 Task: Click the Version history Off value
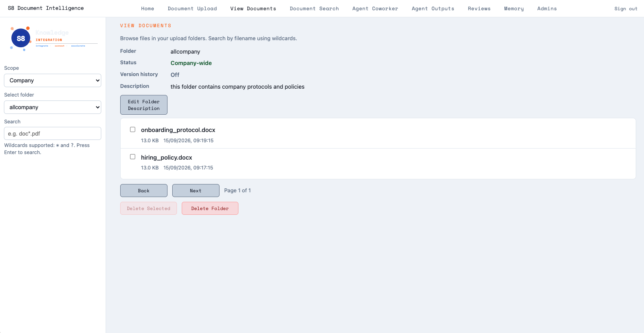pos(175,75)
